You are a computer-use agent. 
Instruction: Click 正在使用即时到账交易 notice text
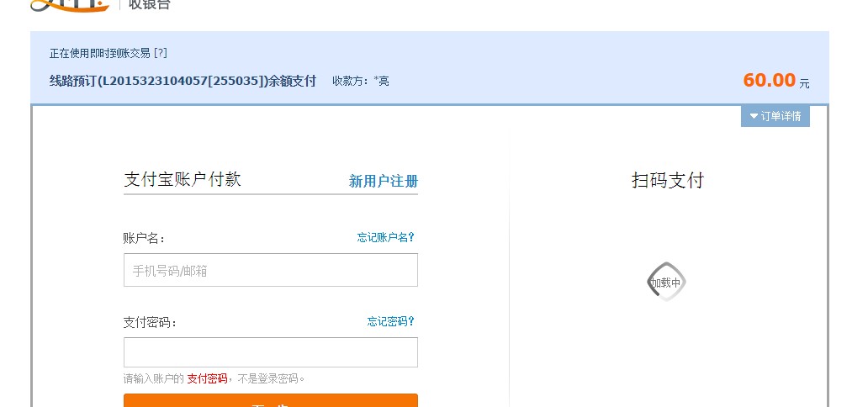pyautogui.click(x=99, y=53)
